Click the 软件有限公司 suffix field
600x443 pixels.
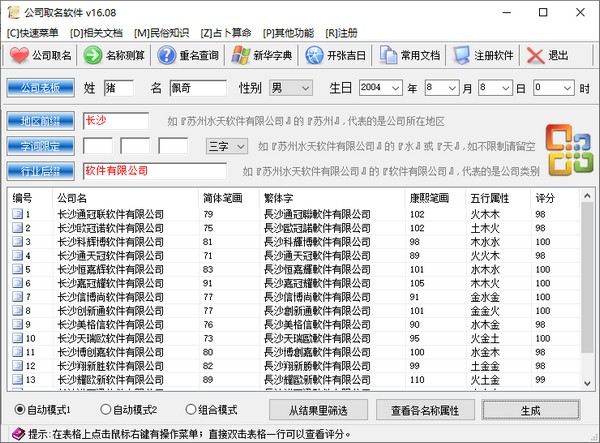155,171
